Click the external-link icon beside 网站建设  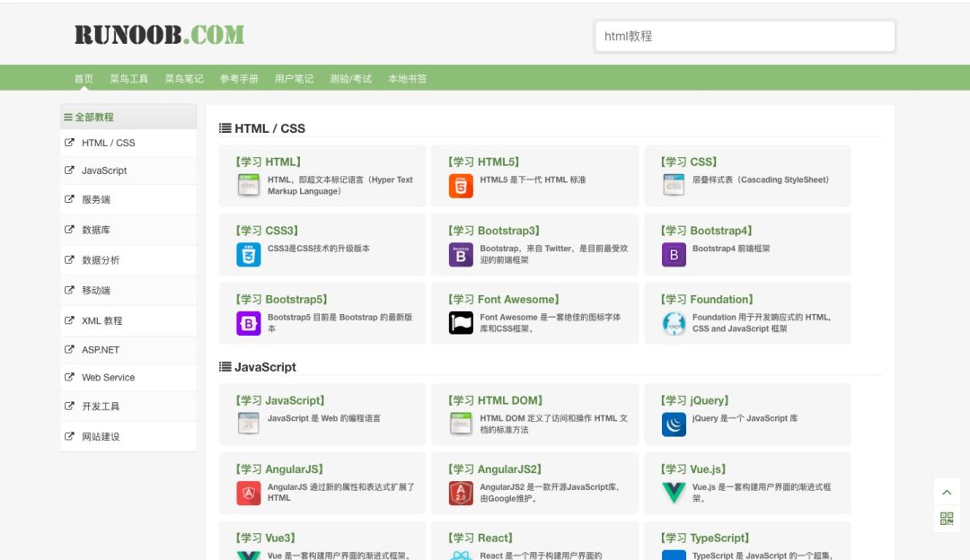coord(69,436)
